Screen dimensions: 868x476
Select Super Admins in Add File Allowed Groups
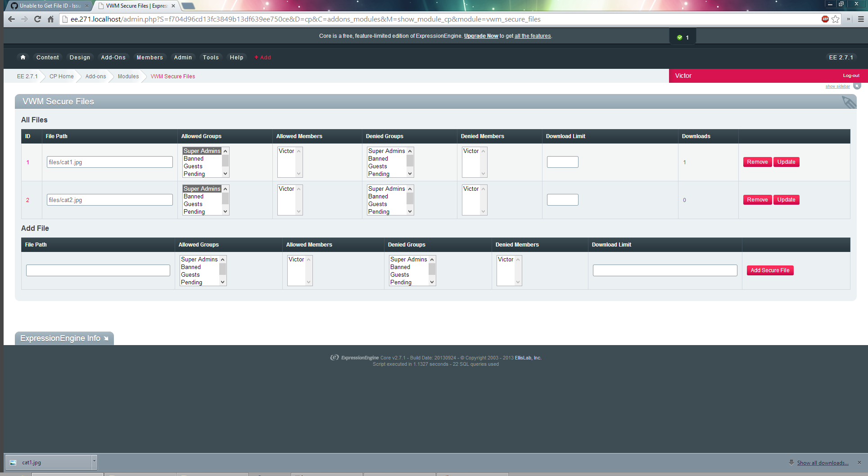pos(199,260)
